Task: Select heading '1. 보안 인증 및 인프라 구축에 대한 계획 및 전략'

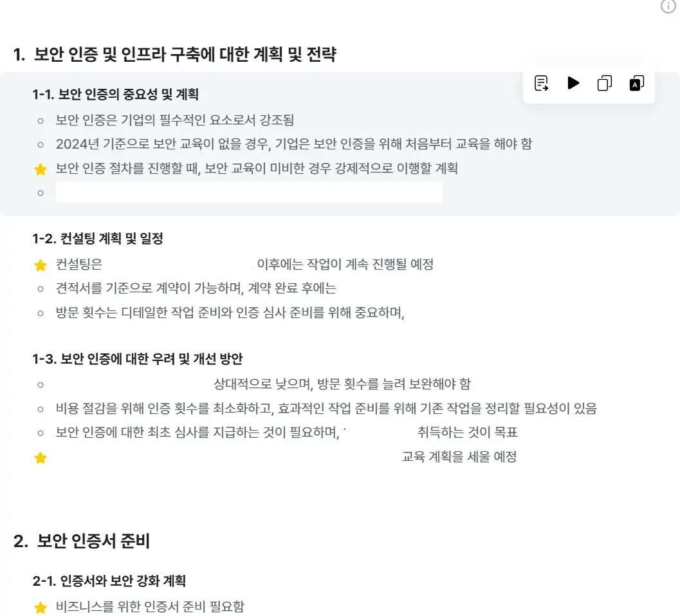Action: tap(175, 55)
